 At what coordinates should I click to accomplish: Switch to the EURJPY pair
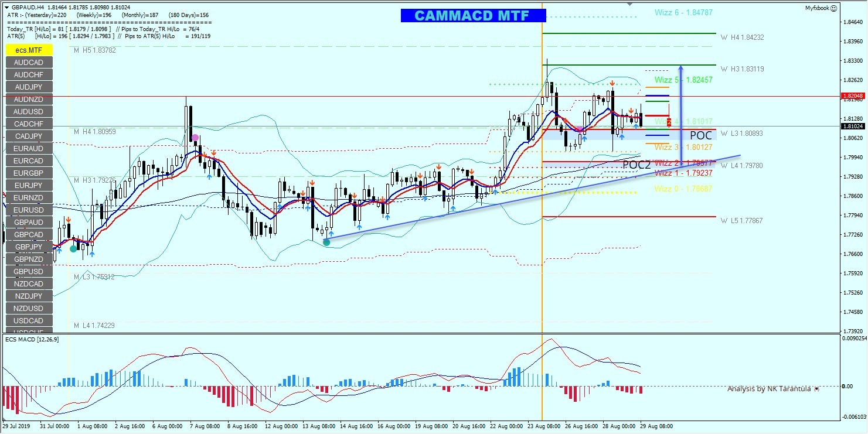tap(29, 186)
